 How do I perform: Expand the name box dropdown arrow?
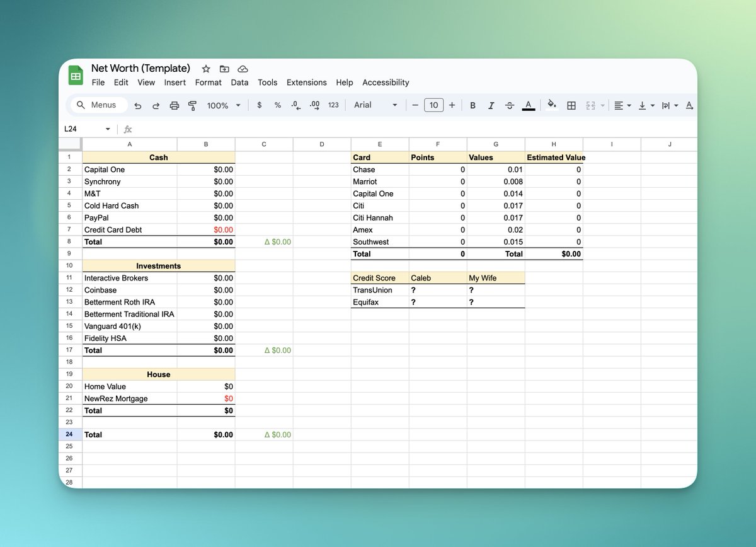(108, 129)
